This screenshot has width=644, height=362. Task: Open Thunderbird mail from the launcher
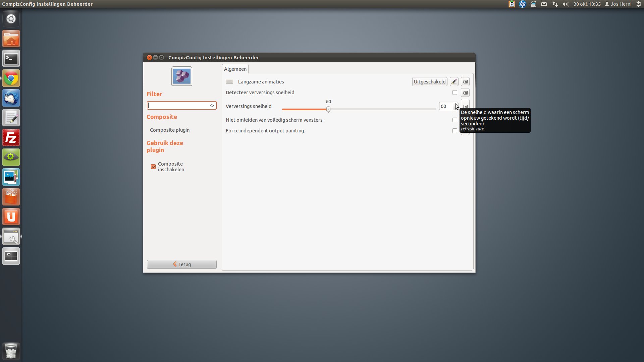click(x=11, y=98)
